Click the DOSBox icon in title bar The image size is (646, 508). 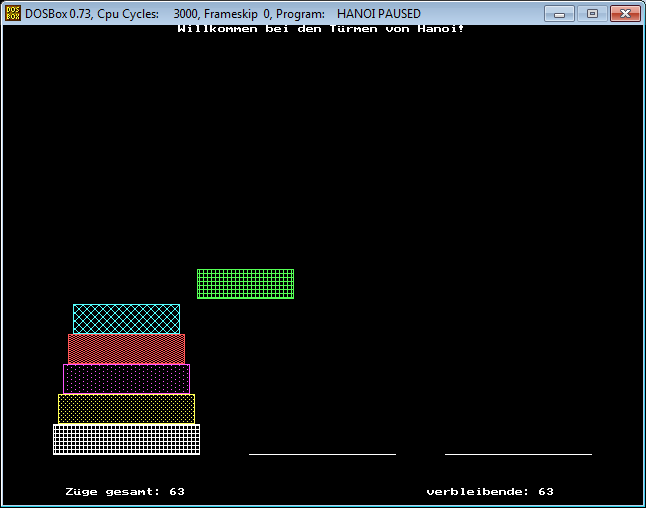[14, 14]
